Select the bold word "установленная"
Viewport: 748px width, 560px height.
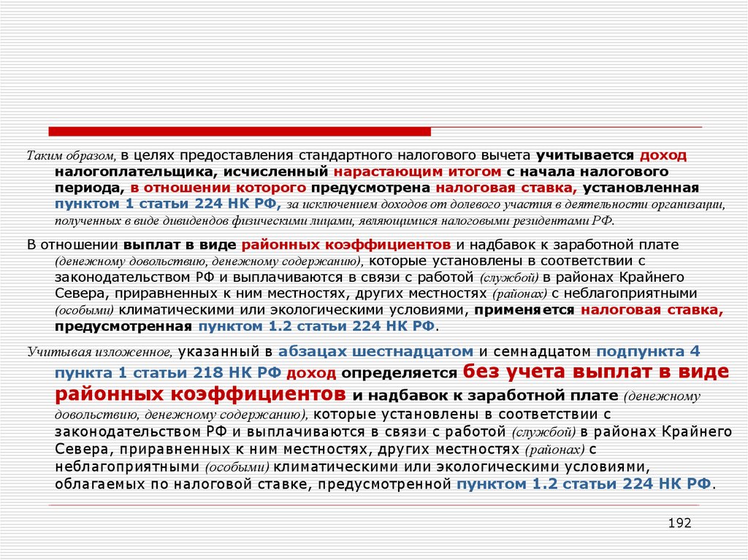(x=641, y=188)
